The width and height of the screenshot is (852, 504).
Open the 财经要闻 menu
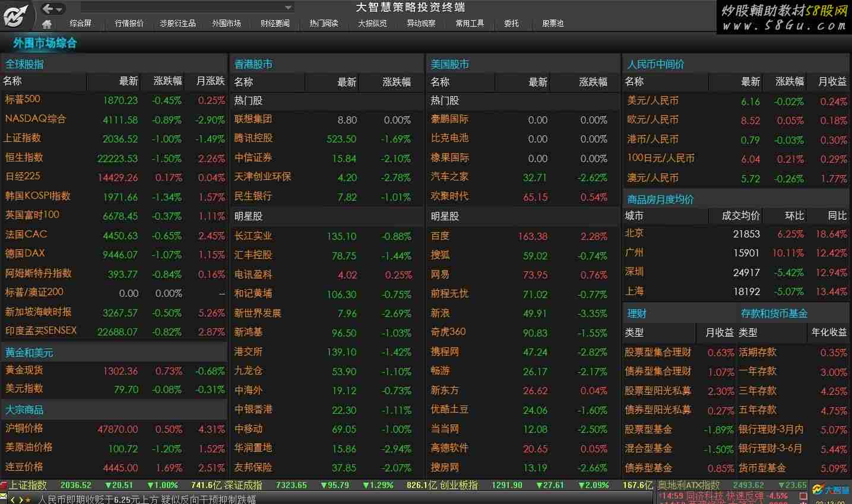275,23
